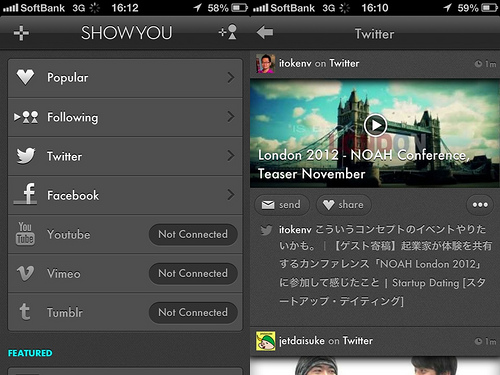
Task: Tap the small Twitter bird beside the tweet text
Action: [x=266, y=230]
